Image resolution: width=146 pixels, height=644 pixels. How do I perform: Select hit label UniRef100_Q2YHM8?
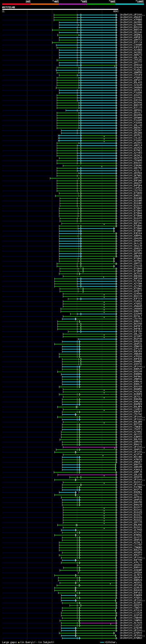click(x=131, y=25)
